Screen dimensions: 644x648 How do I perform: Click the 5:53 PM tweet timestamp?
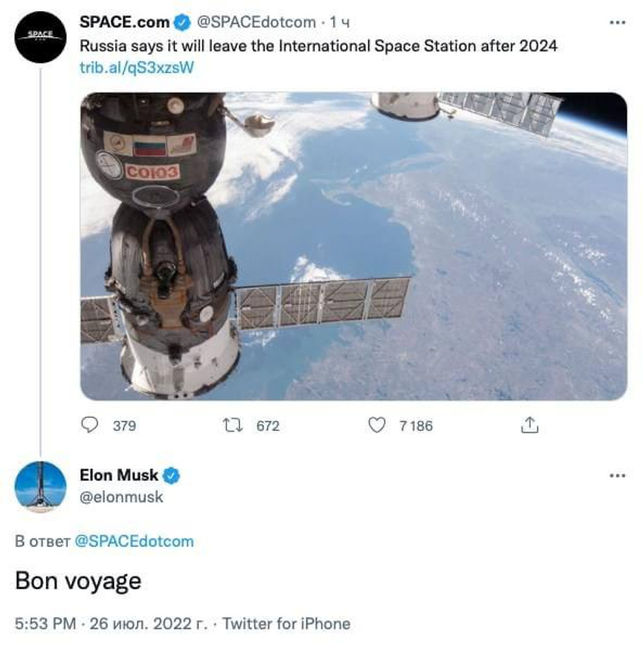pyautogui.click(x=44, y=623)
